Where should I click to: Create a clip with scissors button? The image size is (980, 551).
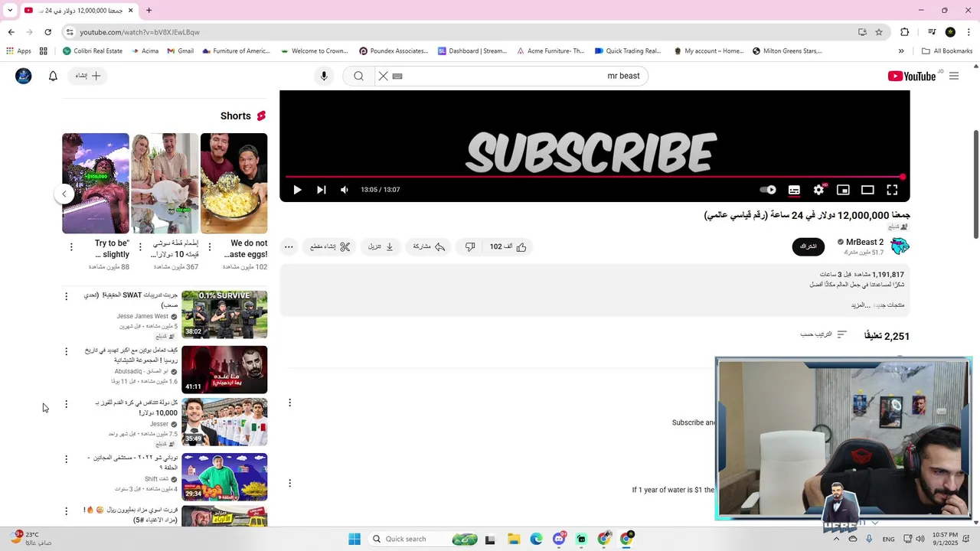(x=330, y=246)
